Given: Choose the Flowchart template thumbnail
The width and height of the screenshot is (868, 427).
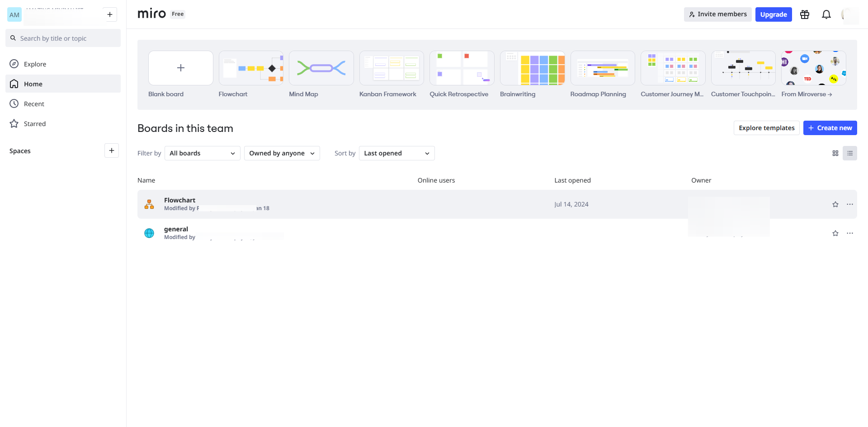Looking at the screenshot, I should click(251, 68).
